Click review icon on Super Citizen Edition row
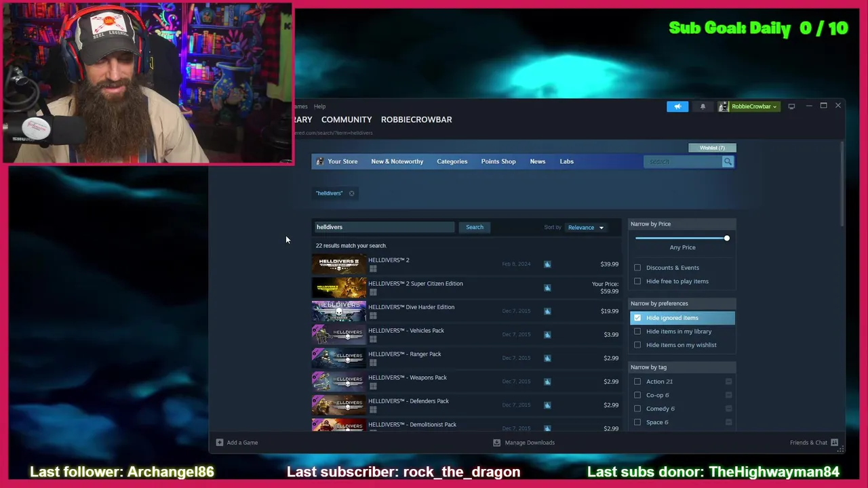 coord(547,287)
